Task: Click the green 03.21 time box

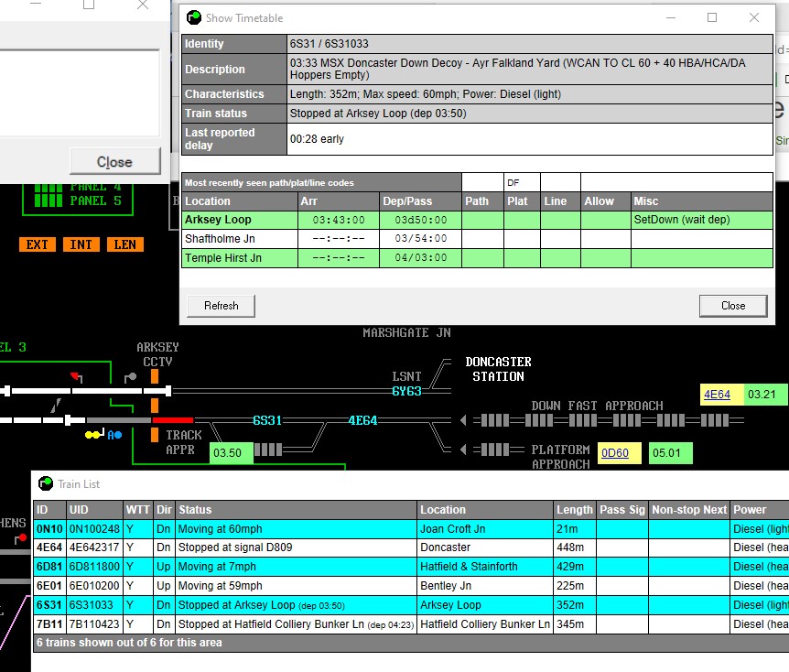Action: pyautogui.click(x=765, y=395)
